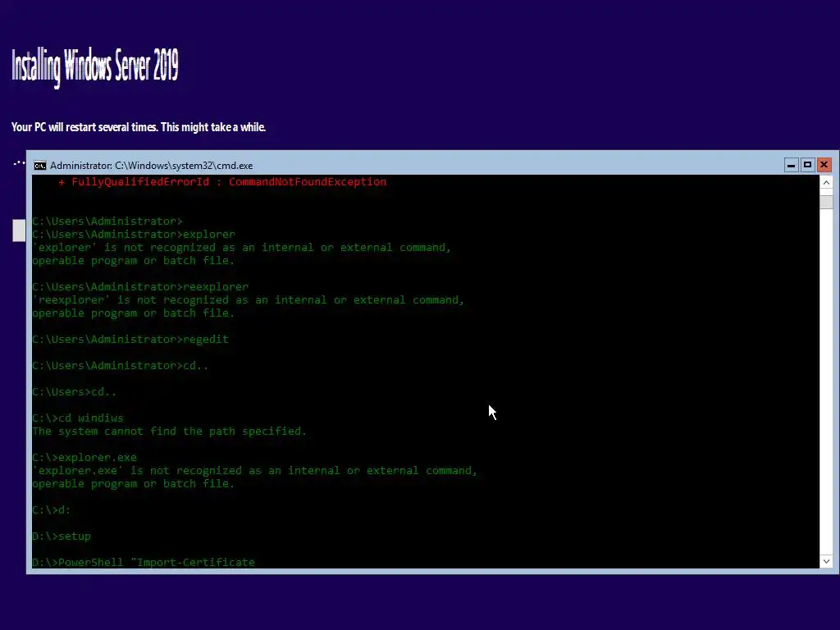Click the line 'C:\>cd windiws'
Viewport: 840px width, 630px height.
click(x=78, y=418)
